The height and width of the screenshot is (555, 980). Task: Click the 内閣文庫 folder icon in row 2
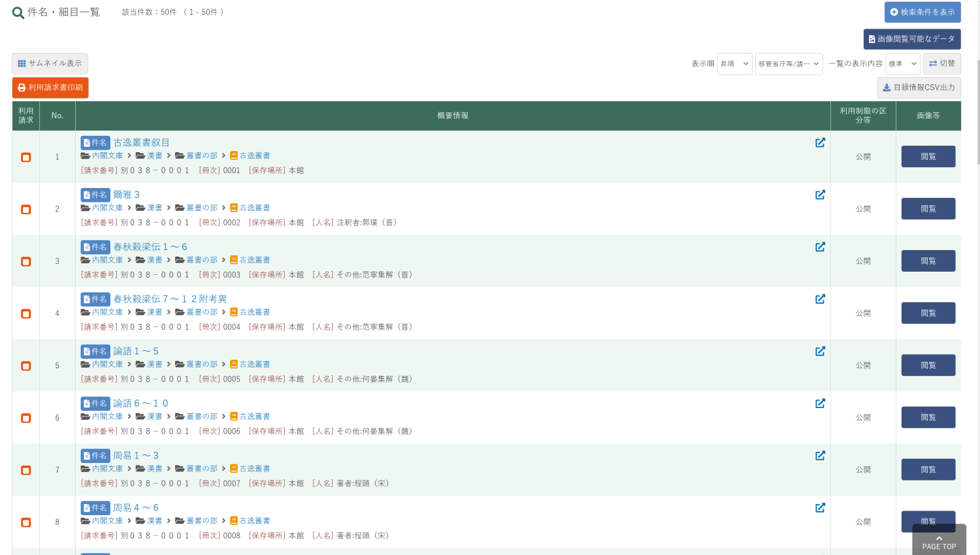[86, 208]
